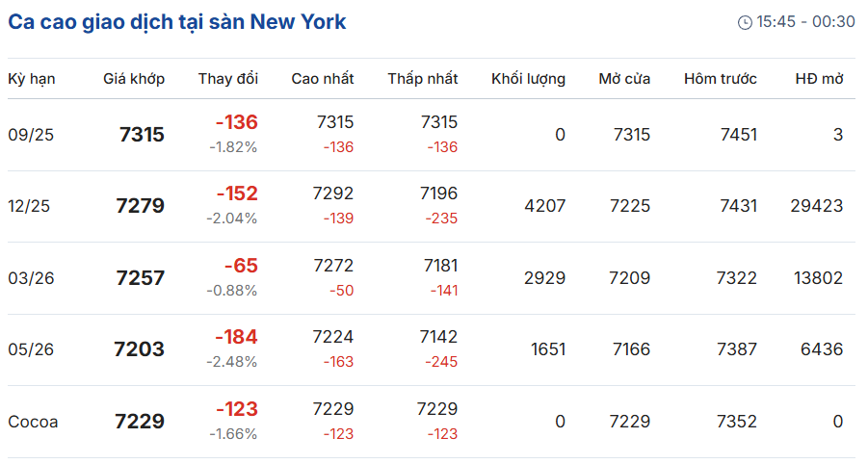Click the 'Mở cửa' column header
The width and height of the screenshot is (868, 464).
click(624, 79)
